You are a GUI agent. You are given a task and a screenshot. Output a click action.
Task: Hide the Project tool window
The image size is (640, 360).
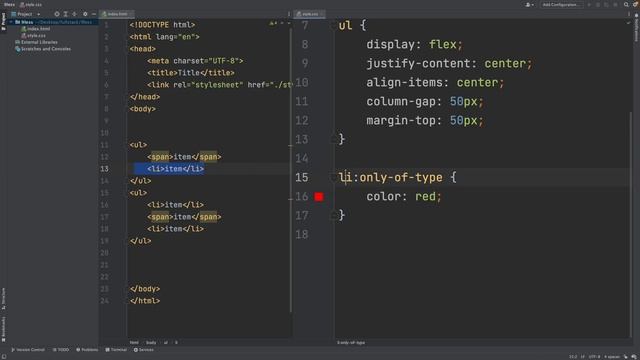pyautogui.click(x=93, y=14)
